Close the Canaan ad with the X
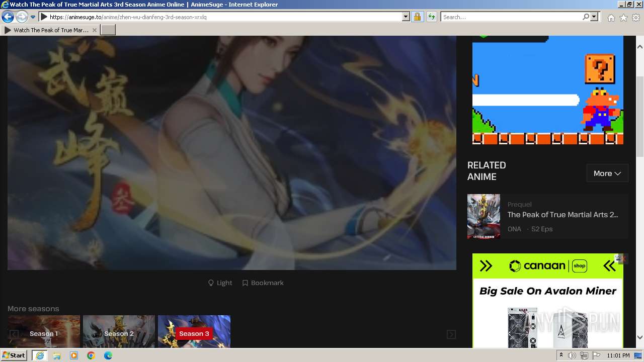The image size is (644, 362). (623, 259)
